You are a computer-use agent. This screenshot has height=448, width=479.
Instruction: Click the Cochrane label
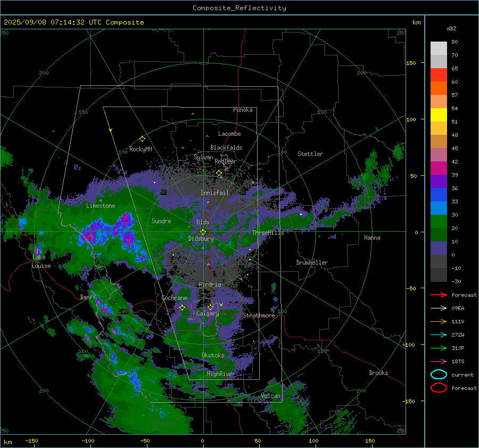174,298
